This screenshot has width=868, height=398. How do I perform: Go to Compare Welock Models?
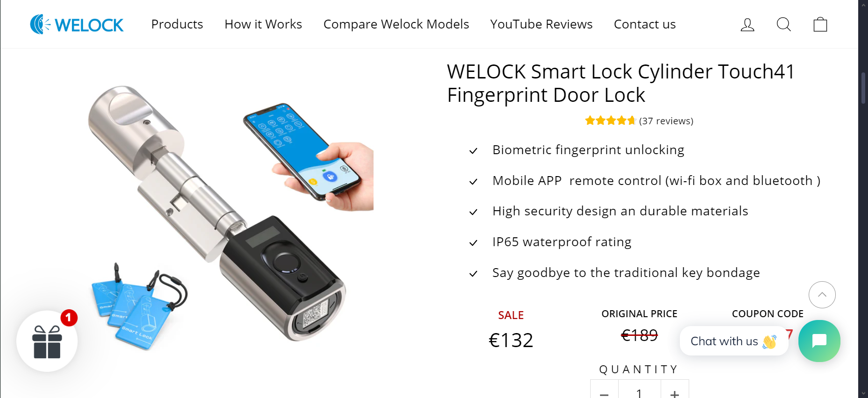[396, 24]
